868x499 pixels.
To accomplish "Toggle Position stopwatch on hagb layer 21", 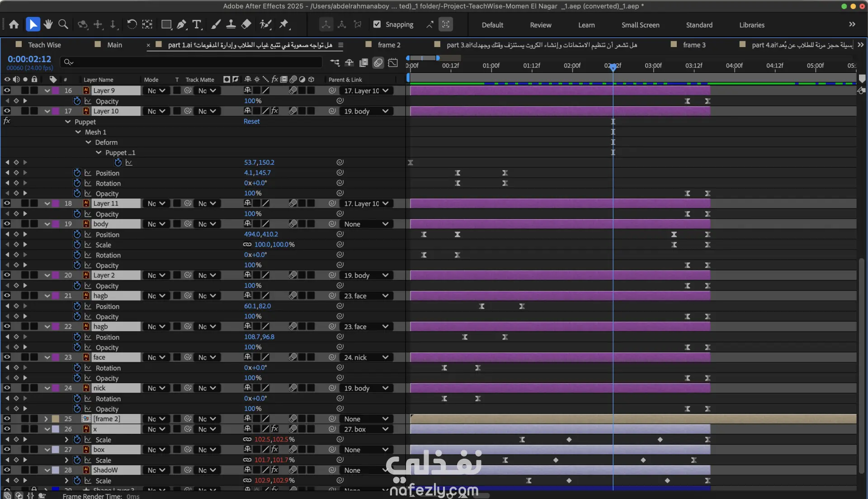I will pyautogui.click(x=77, y=306).
